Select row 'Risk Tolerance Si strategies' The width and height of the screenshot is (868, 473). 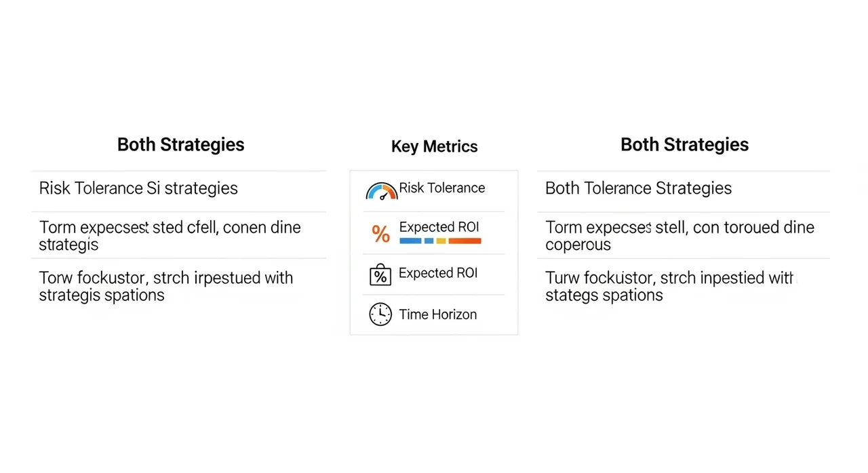pos(179,191)
